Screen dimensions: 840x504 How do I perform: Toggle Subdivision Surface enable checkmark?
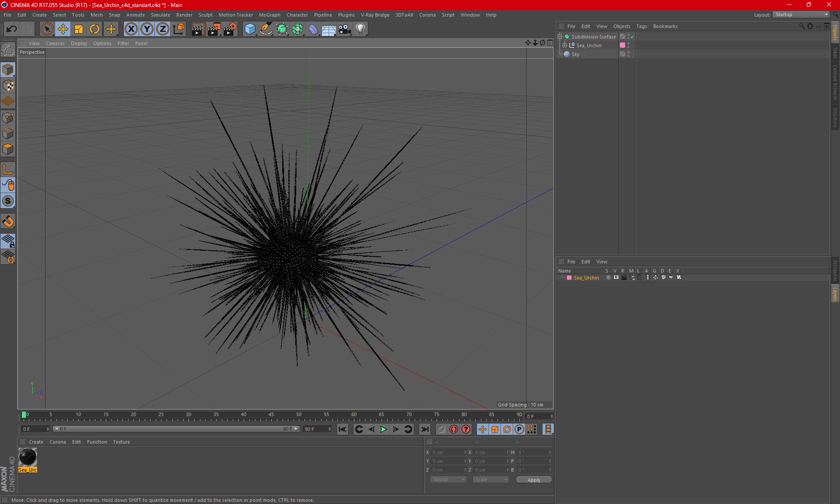coord(633,37)
